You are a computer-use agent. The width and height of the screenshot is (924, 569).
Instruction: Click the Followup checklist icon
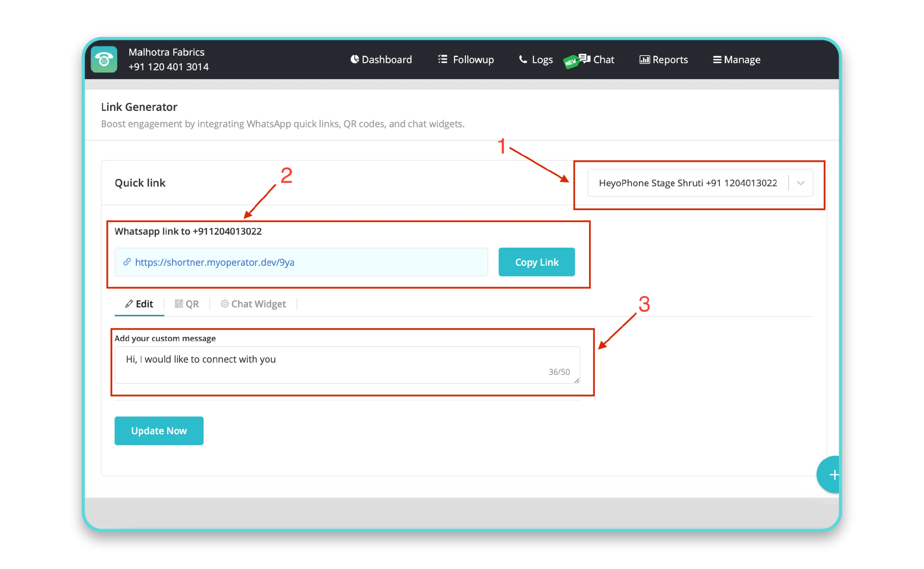[x=443, y=60]
